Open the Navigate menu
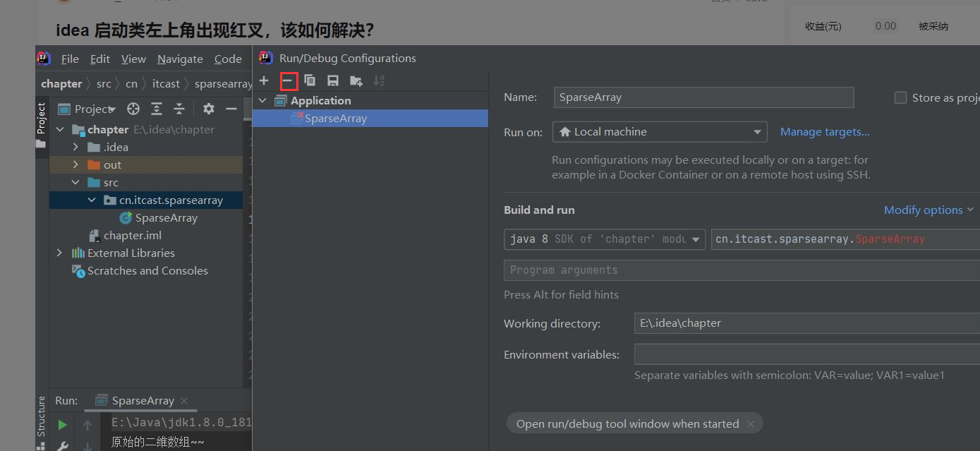 pyautogui.click(x=180, y=59)
